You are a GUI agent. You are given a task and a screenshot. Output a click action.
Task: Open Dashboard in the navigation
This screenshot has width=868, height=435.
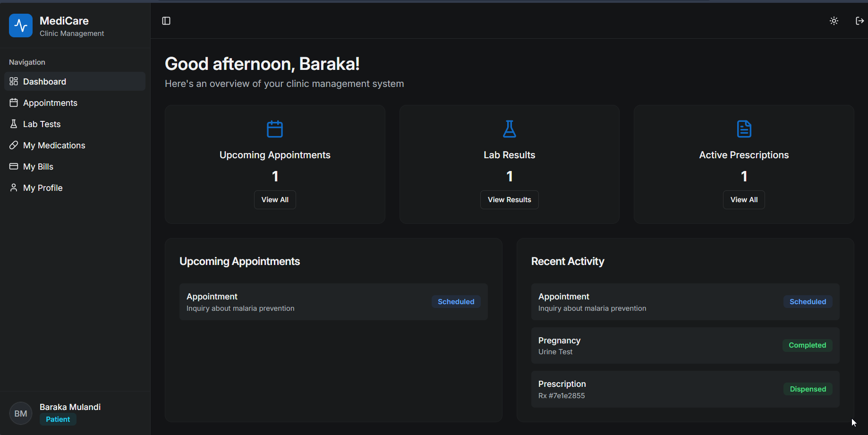[44, 82]
